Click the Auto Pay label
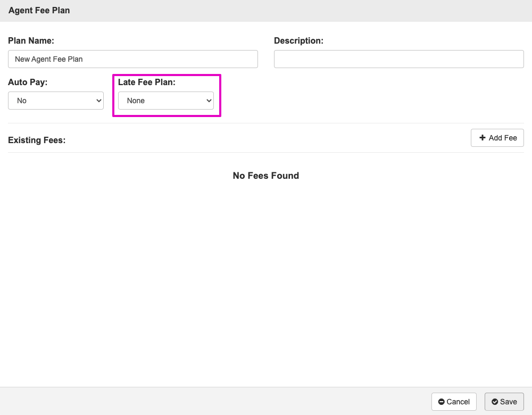Screen dimensions: 532x415 click(28, 82)
